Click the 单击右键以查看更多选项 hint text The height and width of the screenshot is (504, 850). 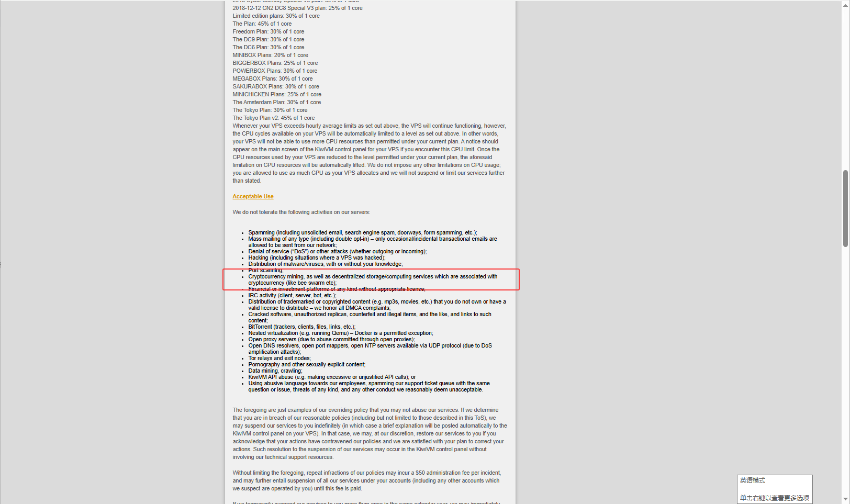774,498
